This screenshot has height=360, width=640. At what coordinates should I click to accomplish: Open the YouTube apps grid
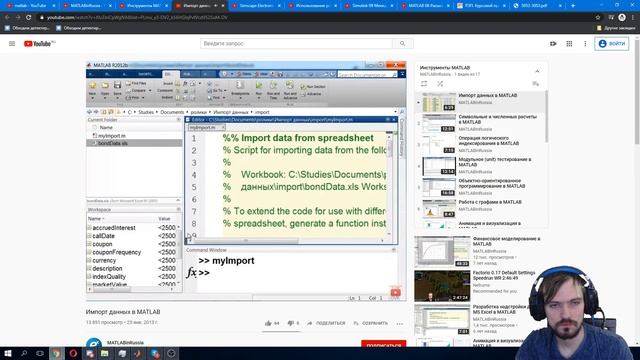[569, 44]
